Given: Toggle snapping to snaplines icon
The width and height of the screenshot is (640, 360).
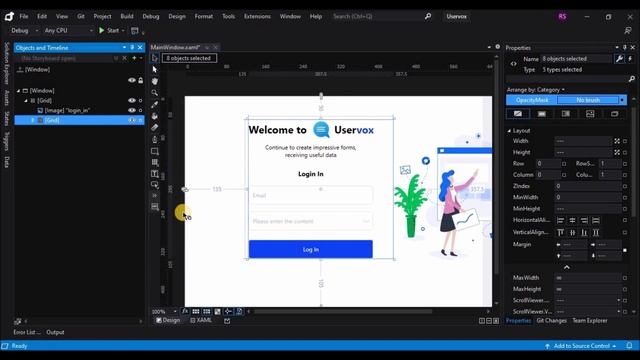Looking at the screenshot, I should (x=228, y=311).
